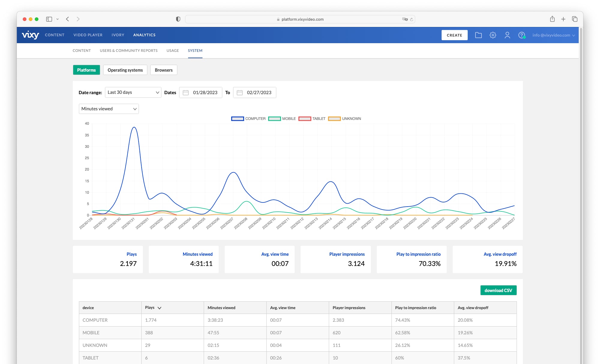Open the VIDEO PLAYER main menu

(88, 35)
